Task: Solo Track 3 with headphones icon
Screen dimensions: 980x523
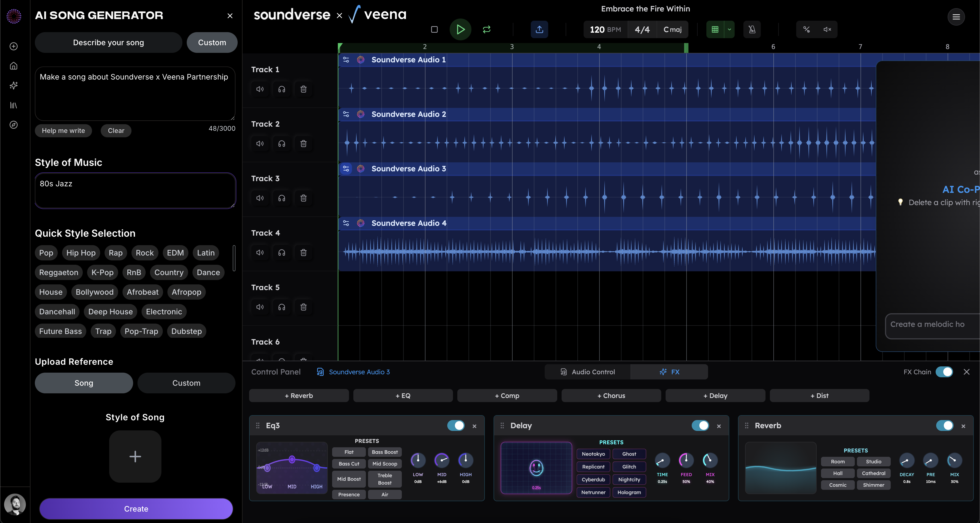Action: tap(281, 198)
